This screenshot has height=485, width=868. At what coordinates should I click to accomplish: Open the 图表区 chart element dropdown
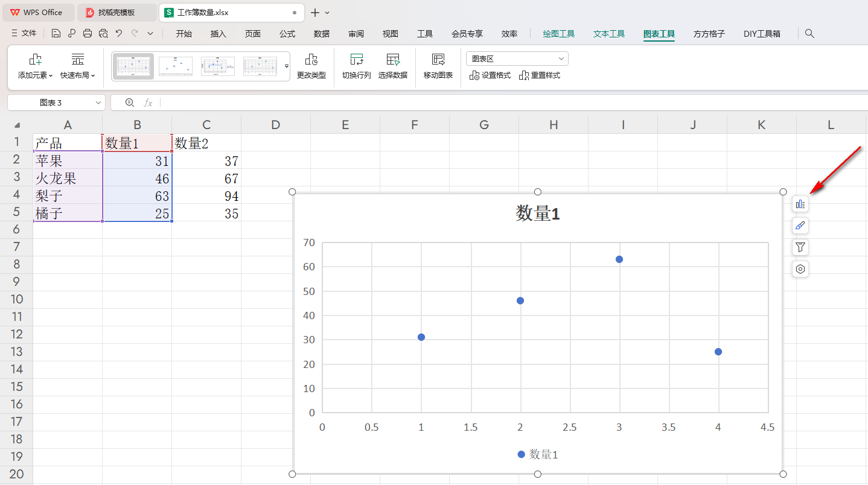click(x=517, y=59)
